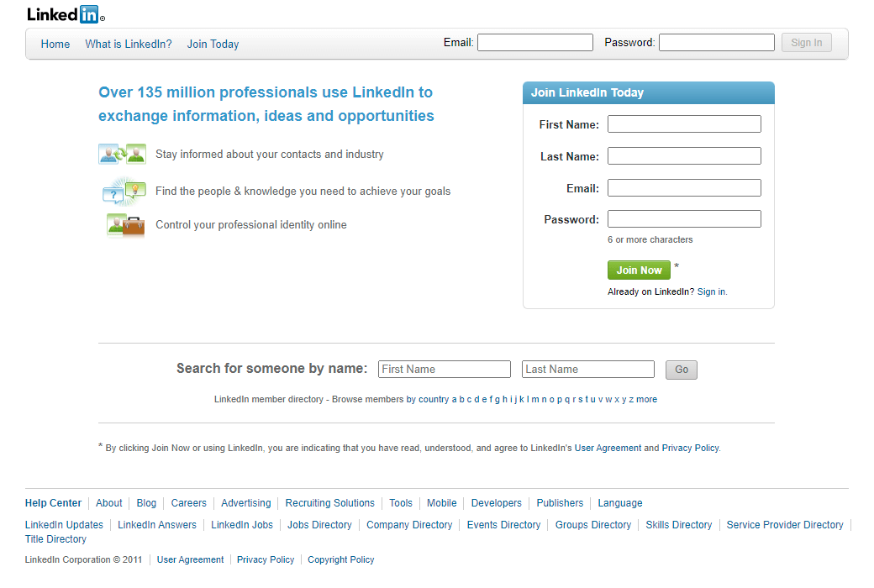This screenshot has height=588, width=874.
Task: Open the Home navigation link
Action: (x=55, y=44)
